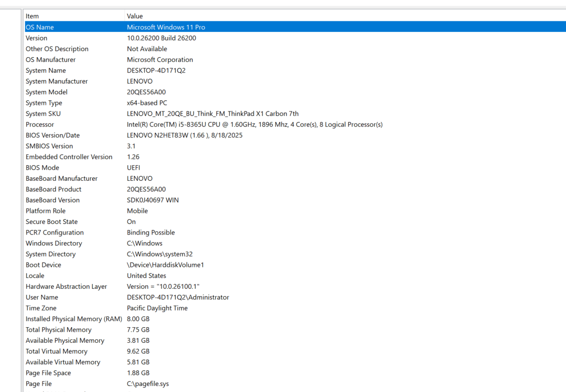Select the Total Physical Memory row

(295, 330)
